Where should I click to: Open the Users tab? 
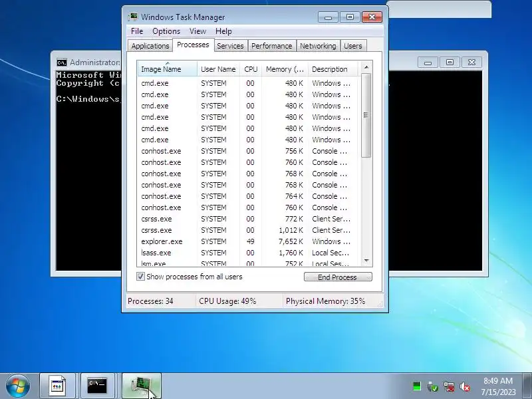[x=353, y=46]
